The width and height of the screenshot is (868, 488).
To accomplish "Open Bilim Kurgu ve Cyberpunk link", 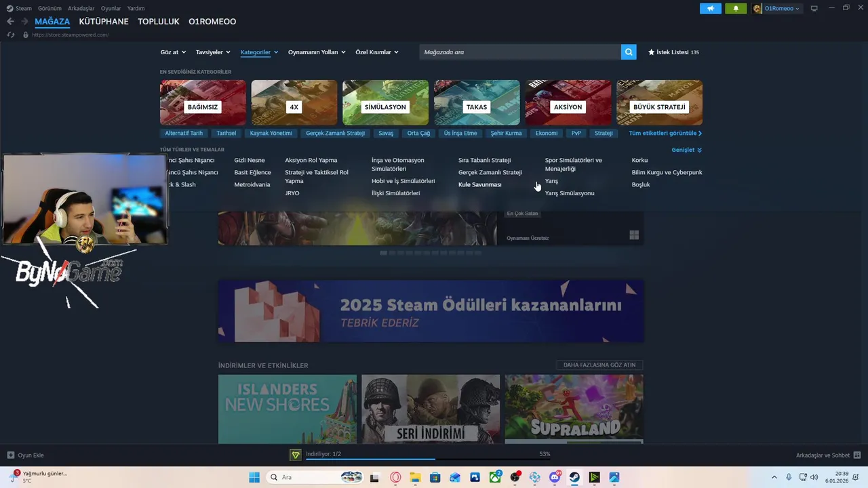I will click(x=667, y=172).
